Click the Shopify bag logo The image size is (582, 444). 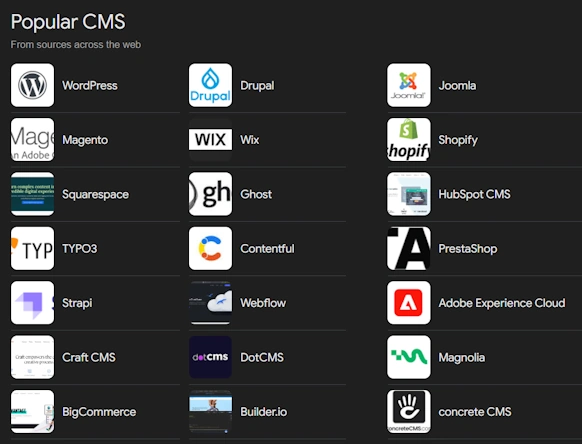tap(409, 140)
